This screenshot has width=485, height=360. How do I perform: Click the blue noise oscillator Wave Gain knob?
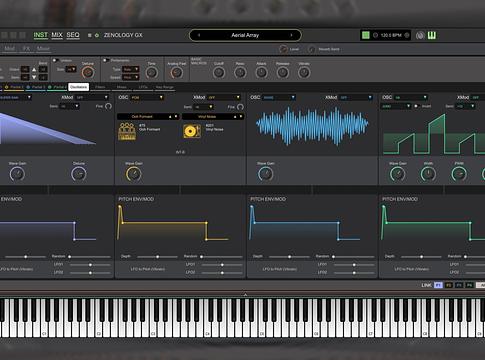click(266, 174)
